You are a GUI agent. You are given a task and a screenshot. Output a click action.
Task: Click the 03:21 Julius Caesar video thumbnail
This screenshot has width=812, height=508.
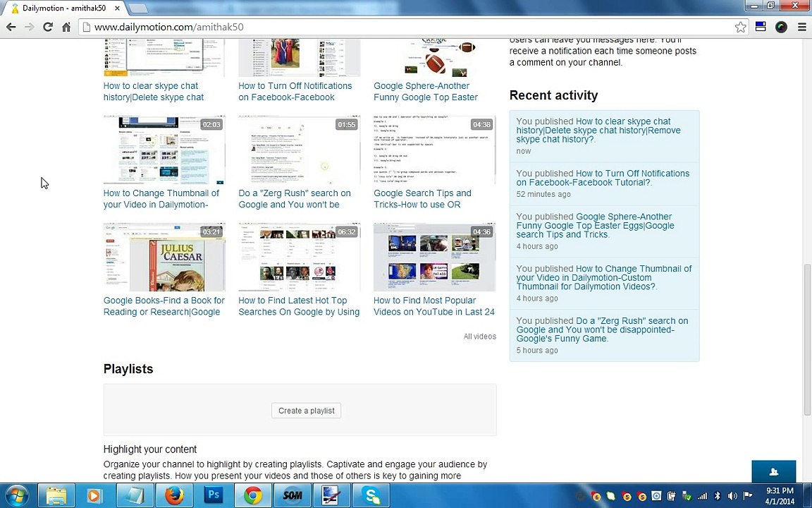164,257
